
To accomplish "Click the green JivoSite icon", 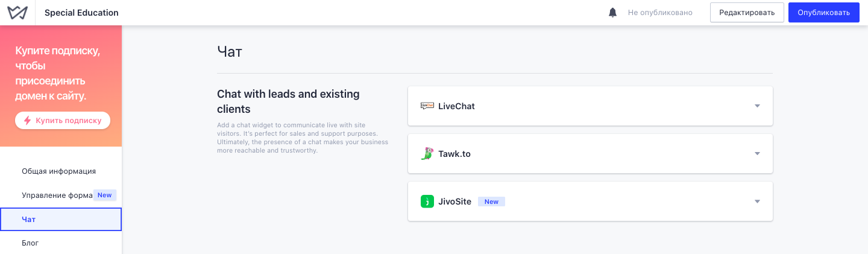I will point(427,202).
